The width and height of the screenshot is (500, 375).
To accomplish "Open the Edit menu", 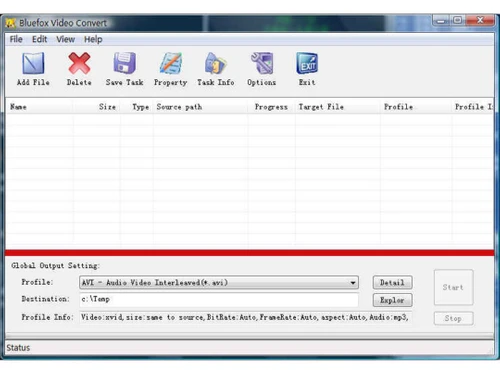I will pyautogui.click(x=39, y=39).
